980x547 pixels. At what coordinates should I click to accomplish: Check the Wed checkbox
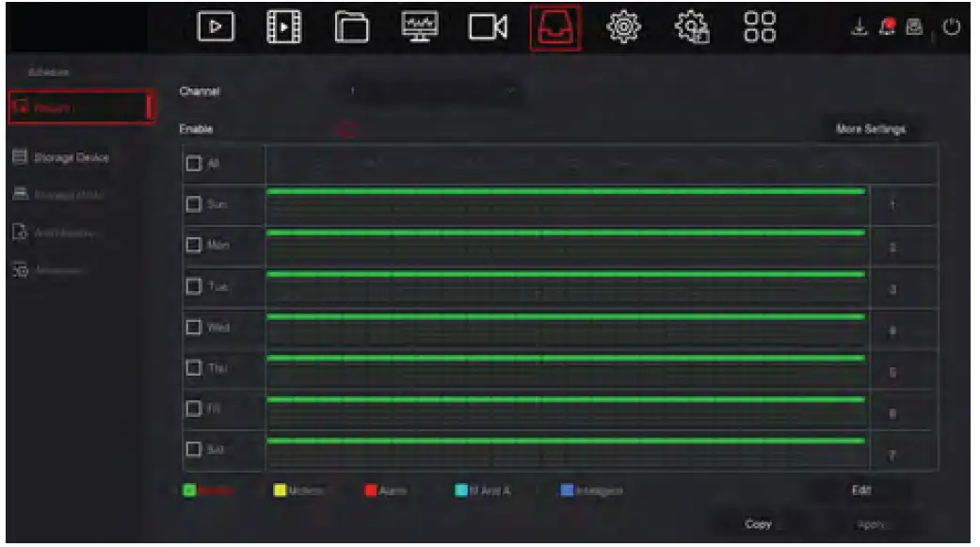tap(194, 327)
